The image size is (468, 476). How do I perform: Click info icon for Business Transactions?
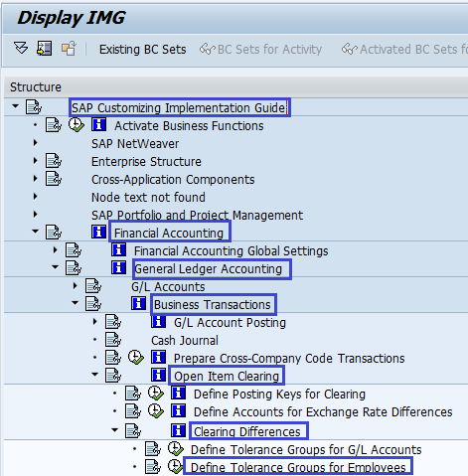click(x=138, y=303)
